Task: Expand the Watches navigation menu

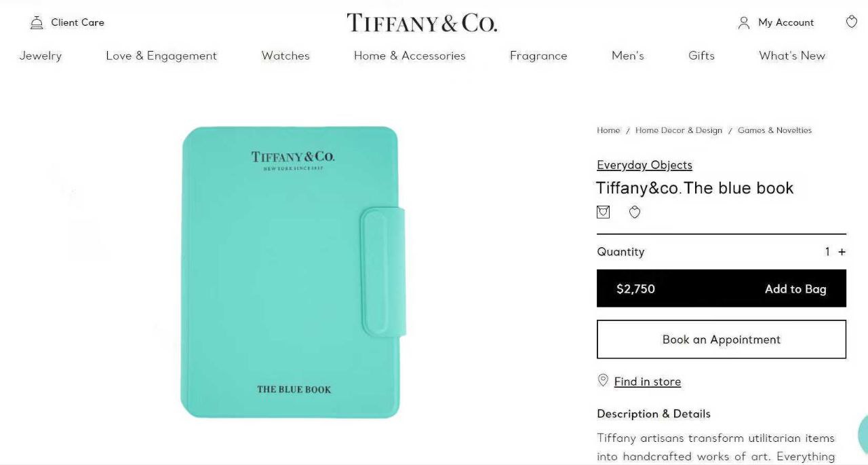Action: (x=285, y=56)
